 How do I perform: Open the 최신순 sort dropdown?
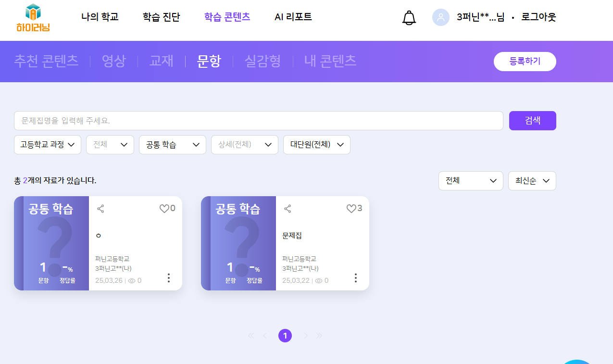pyautogui.click(x=532, y=181)
